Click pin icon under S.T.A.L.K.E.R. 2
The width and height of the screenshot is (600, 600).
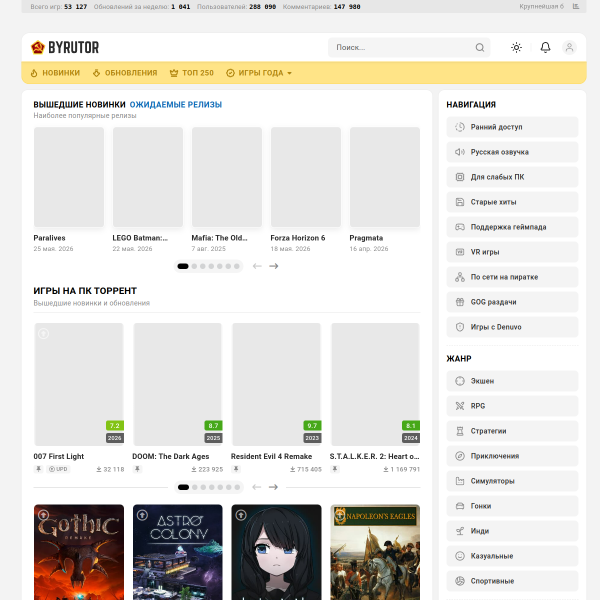click(x=335, y=469)
